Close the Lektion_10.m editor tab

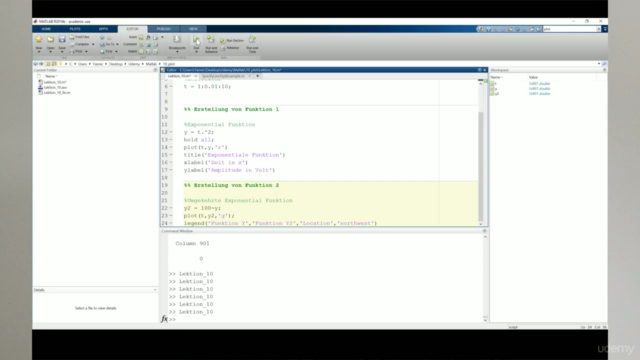pos(196,76)
